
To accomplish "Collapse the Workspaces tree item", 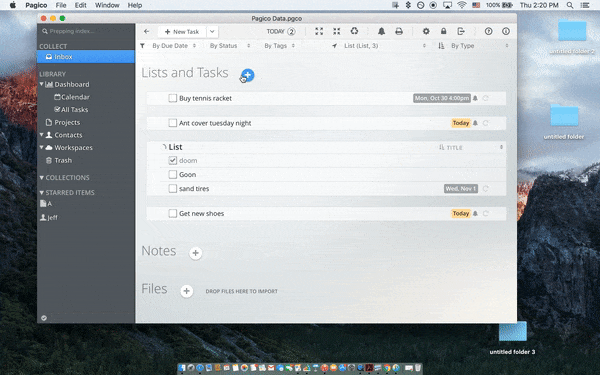I will click(x=41, y=147).
